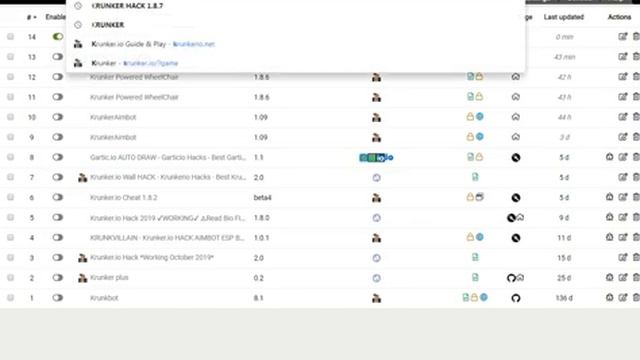Open homepage icon for Gartic.io AUTO DRAW

point(516,158)
